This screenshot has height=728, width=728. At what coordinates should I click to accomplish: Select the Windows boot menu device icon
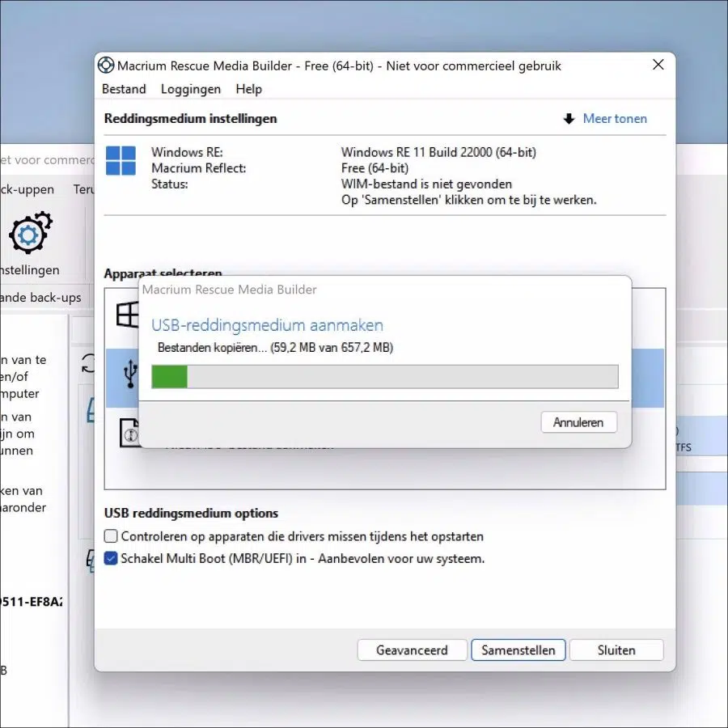[127, 315]
